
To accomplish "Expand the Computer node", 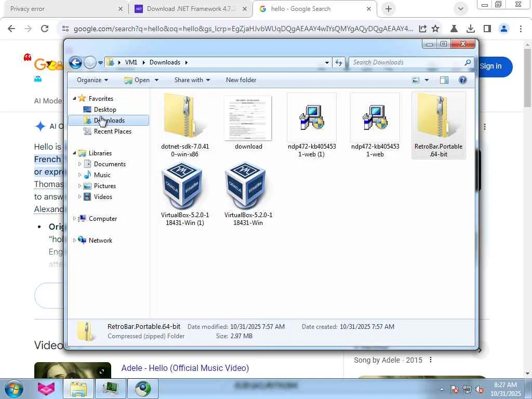I will (x=75, y=219).
